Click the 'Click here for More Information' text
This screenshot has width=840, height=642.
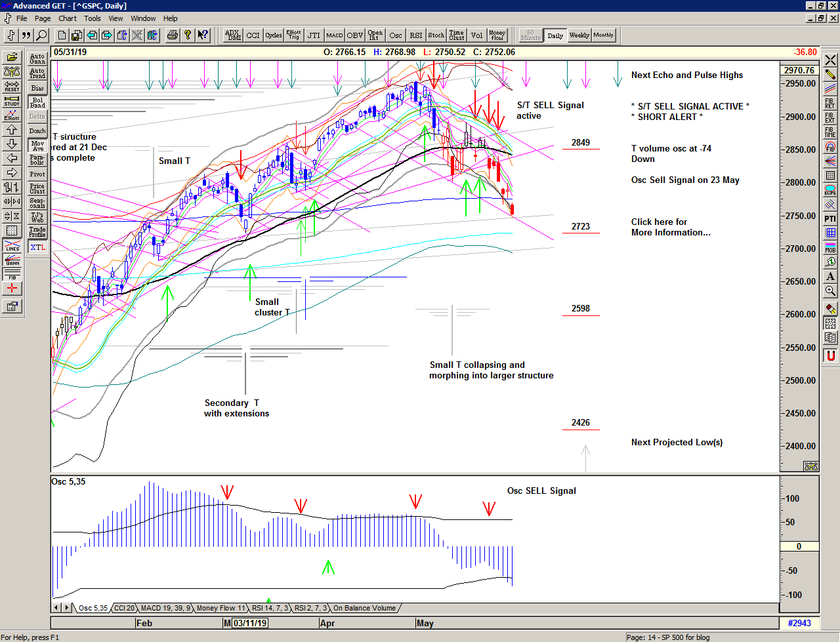(x=670, y=227)
